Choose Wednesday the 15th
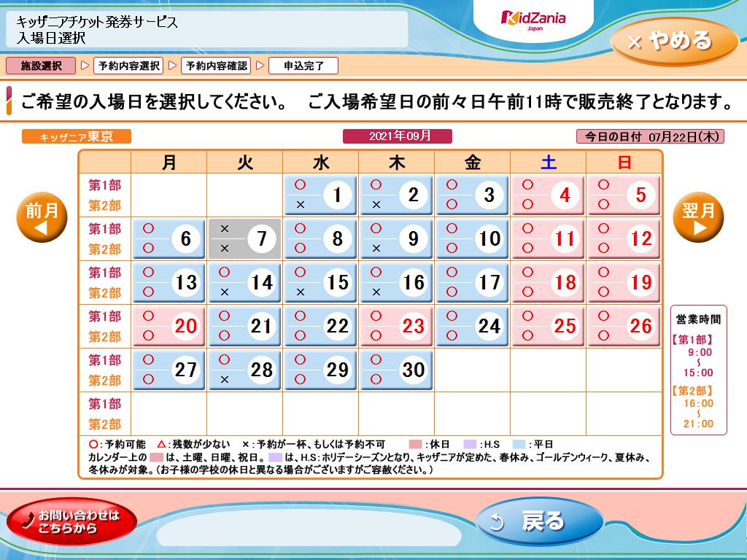This screenshot has width=747, height=560. point(321,282)
